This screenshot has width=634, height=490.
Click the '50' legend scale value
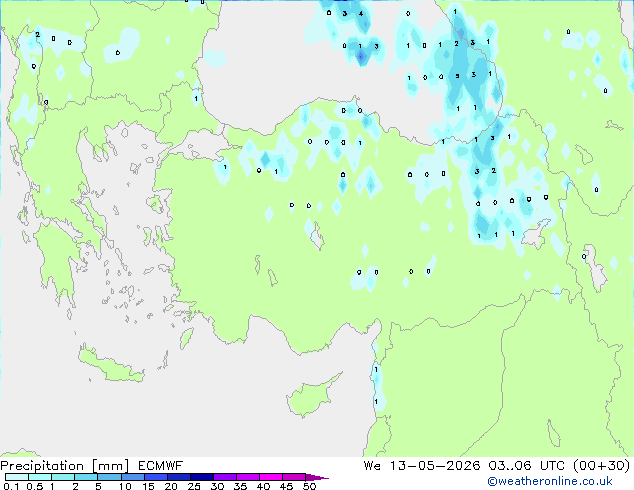(310, 486)
